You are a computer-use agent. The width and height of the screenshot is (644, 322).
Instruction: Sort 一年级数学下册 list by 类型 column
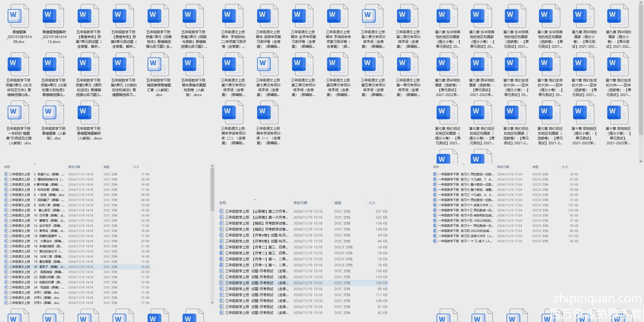tap(535, 167)
